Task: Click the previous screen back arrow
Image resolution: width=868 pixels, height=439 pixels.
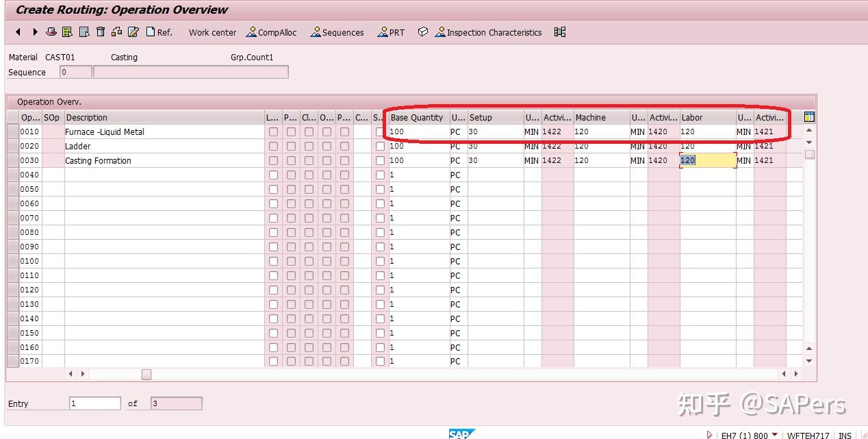Action: pos(17,32)
